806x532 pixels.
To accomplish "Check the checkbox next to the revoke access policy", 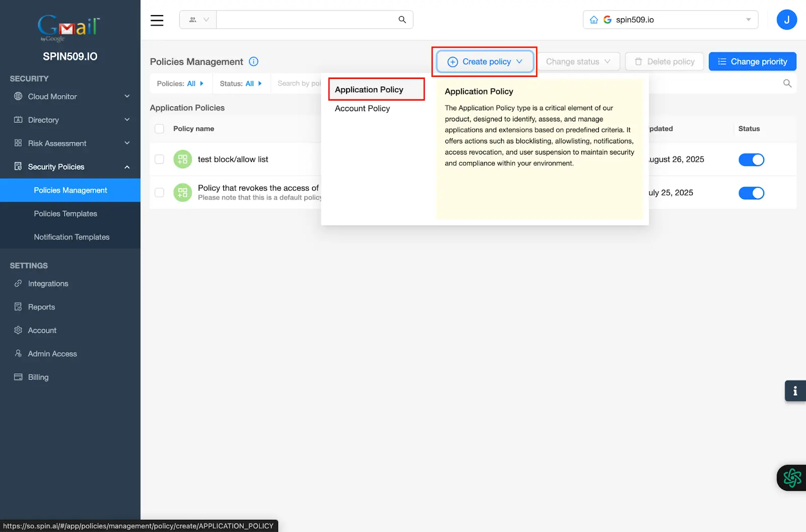I will point(159,192).
